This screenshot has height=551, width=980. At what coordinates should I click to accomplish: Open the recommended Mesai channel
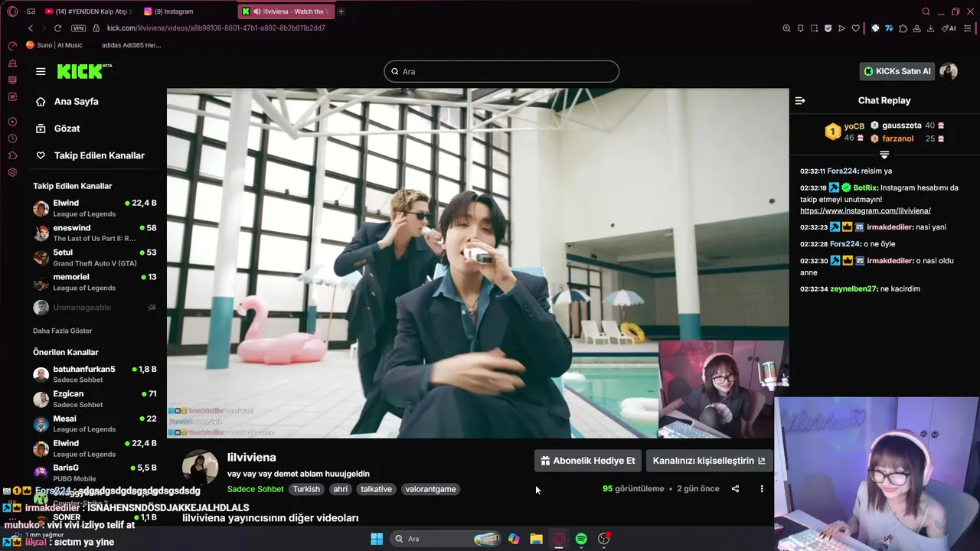tap(95, 423)
